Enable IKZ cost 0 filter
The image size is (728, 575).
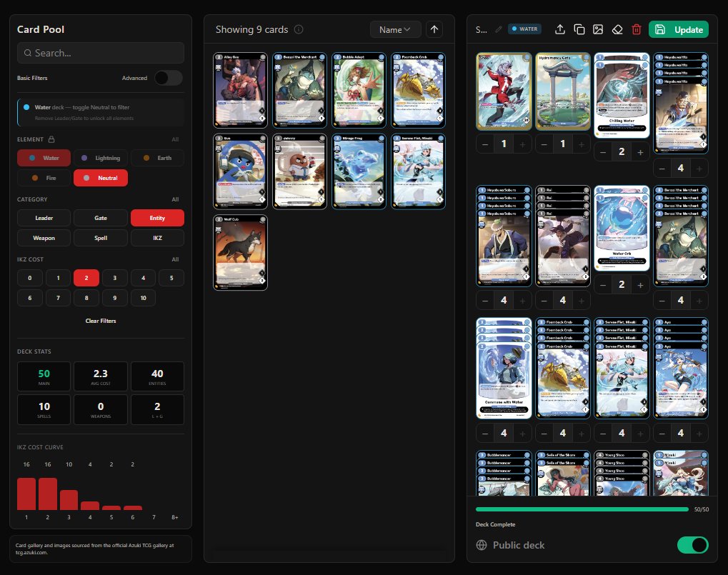(30, 278)
